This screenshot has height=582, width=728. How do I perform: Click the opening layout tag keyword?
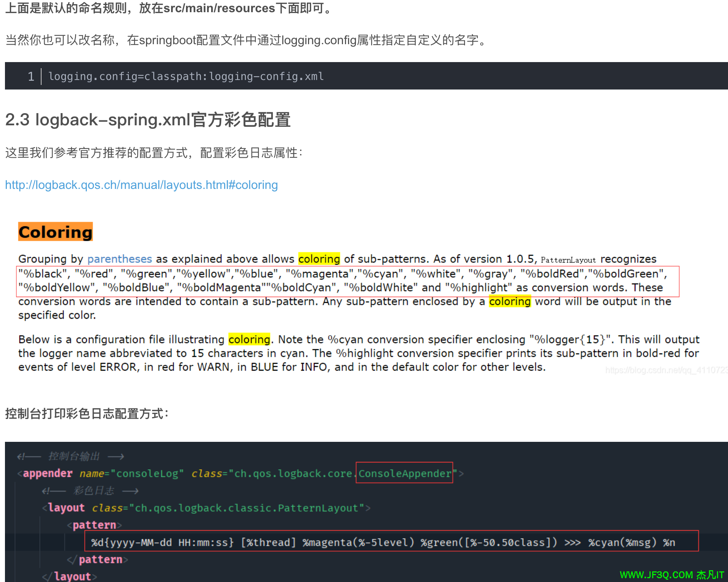pyautogui.click(x=66, y=508)
